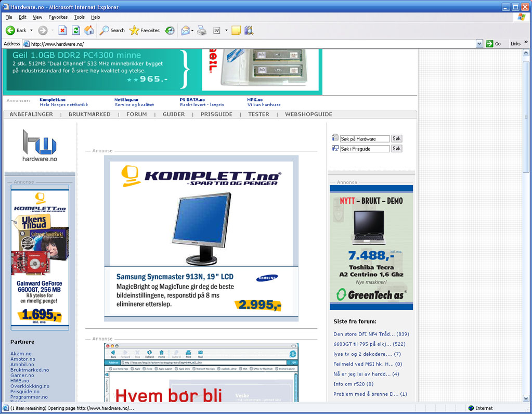Open the address bar dropdown arrow
Image resolution: width=532 pixels, height=414 pixels.
[479, 44]
